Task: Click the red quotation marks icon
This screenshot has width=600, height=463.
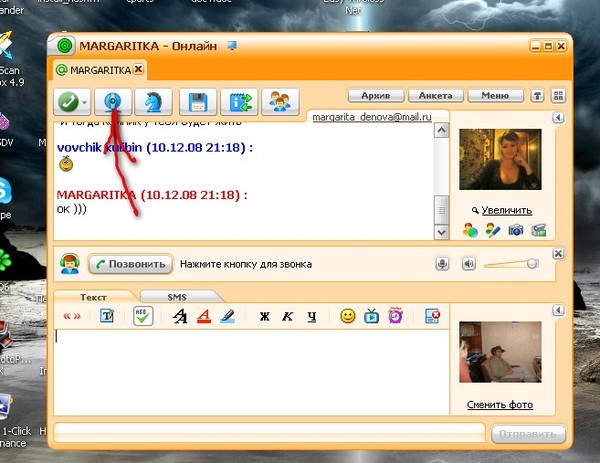Action: 72,316
